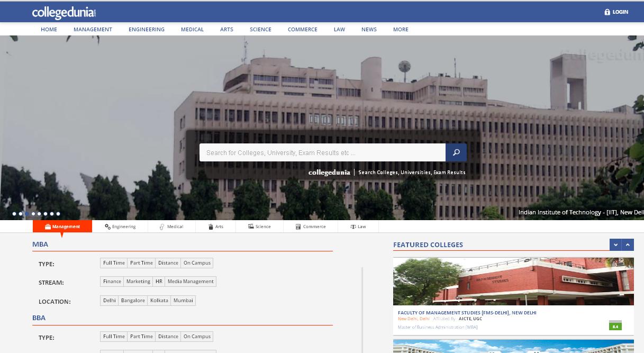Choose Part Time under MBA type
This screenshot has width=644, height=353.
141,263
